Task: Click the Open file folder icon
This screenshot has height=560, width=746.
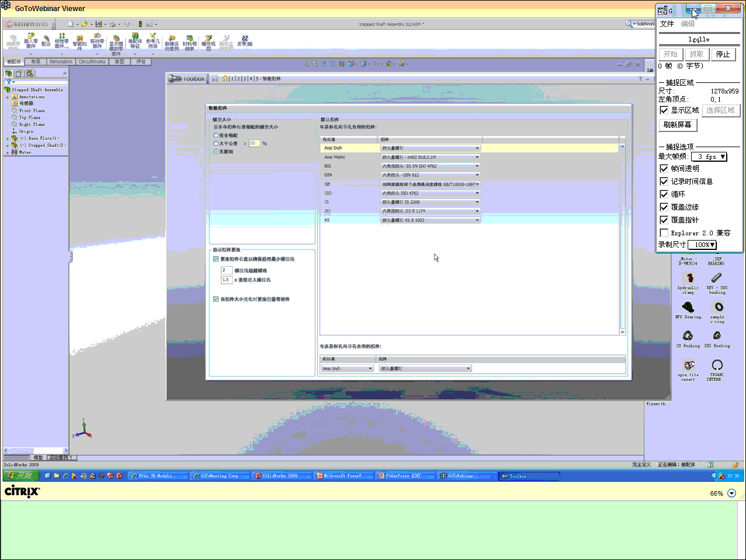Action: (x=84, y=24)
